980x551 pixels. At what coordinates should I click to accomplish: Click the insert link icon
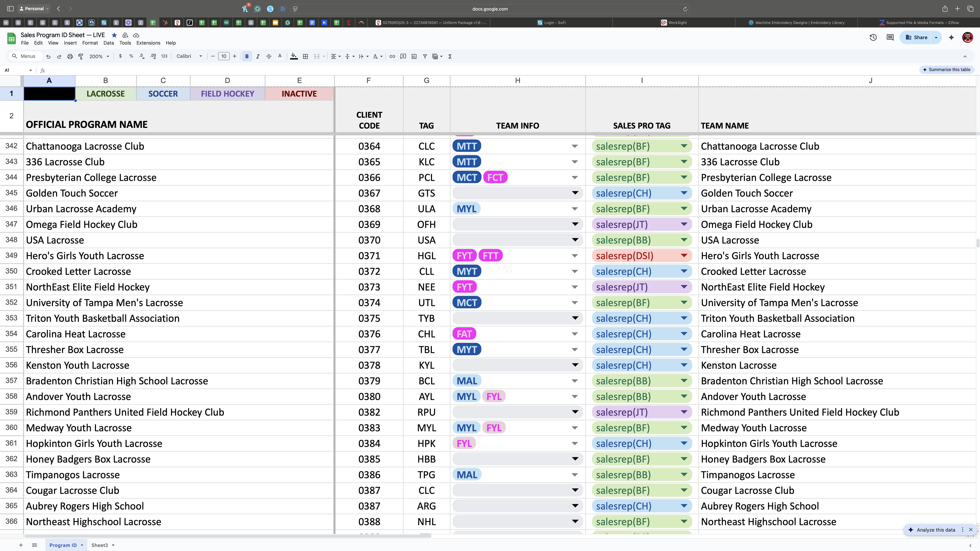392,56
